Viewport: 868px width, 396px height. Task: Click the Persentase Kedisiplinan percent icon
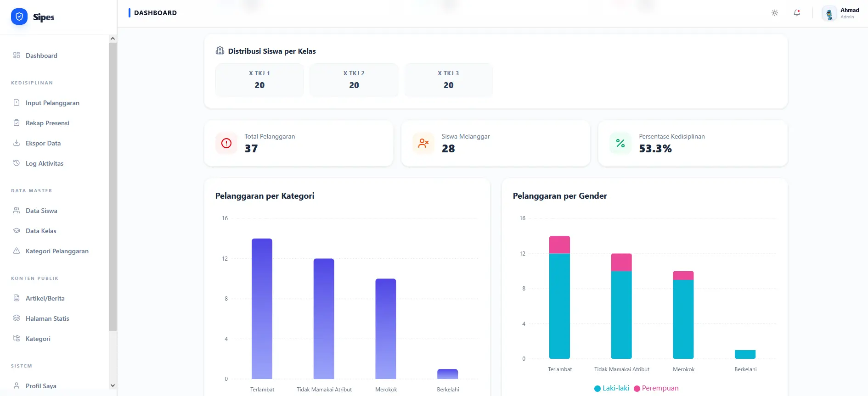[620, 143]
